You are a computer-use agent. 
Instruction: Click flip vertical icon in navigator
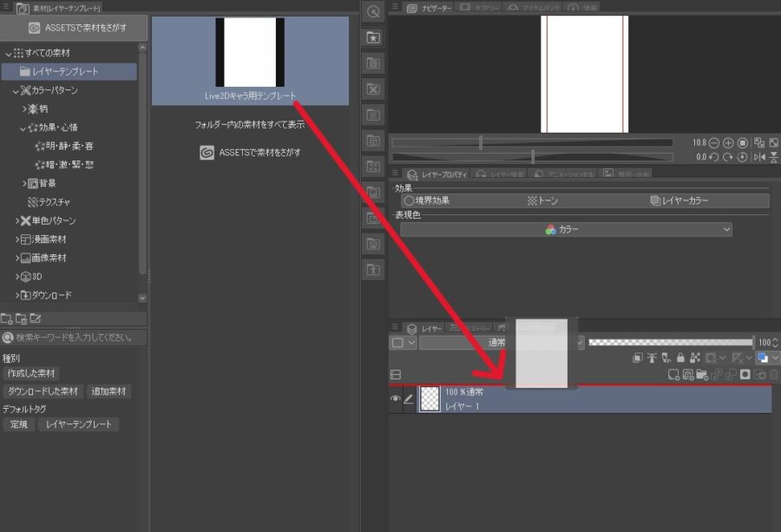(773, 157)
